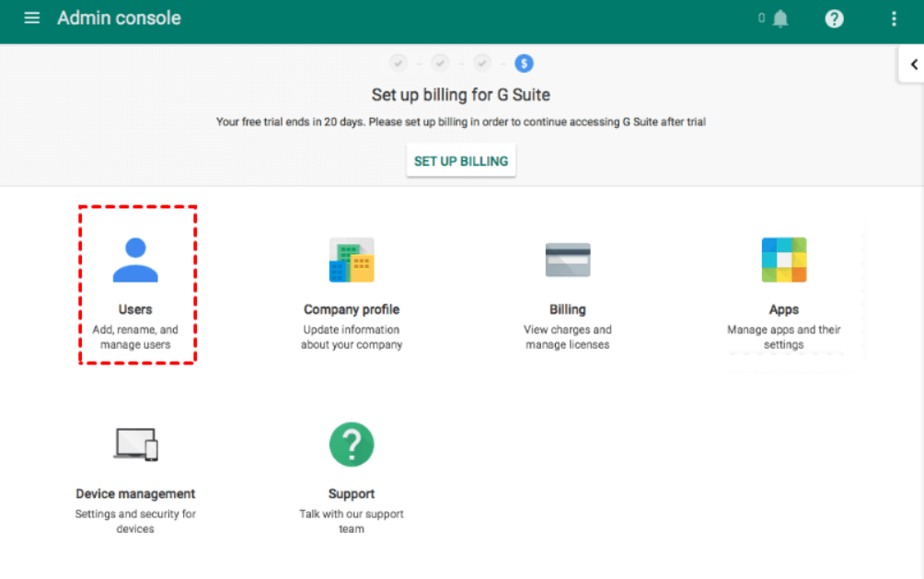The width and height of the screenshot is (924, 579).
Task: Open the Company profile building icon
Action: pyautogui.click(x=352, y=260)
